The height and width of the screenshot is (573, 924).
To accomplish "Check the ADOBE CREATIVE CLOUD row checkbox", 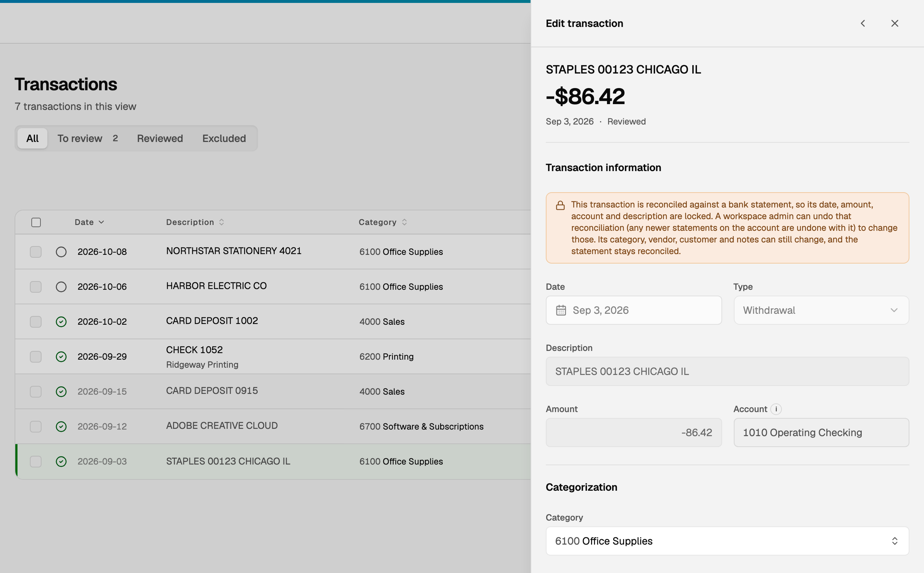I will (x=36, y=427).
